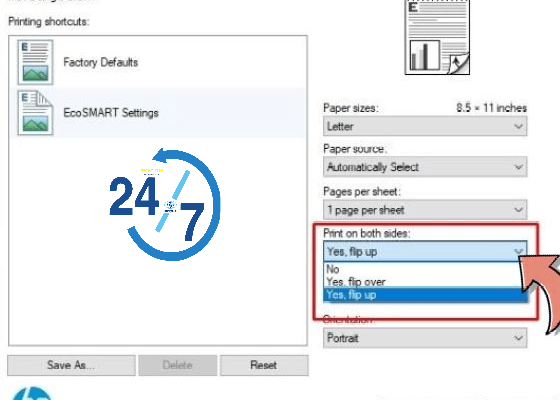
Task: Click the 8.5 × 11 inches size value
Action: tap(492, 108)
